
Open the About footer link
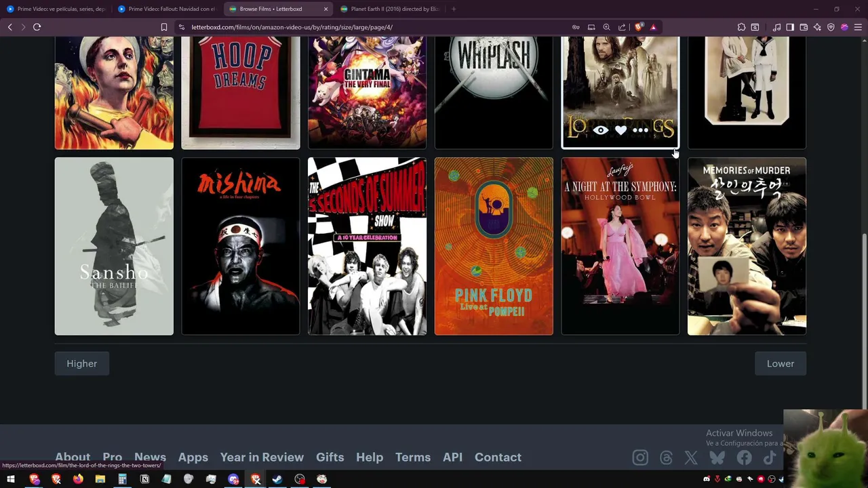(x=73, y=457)
